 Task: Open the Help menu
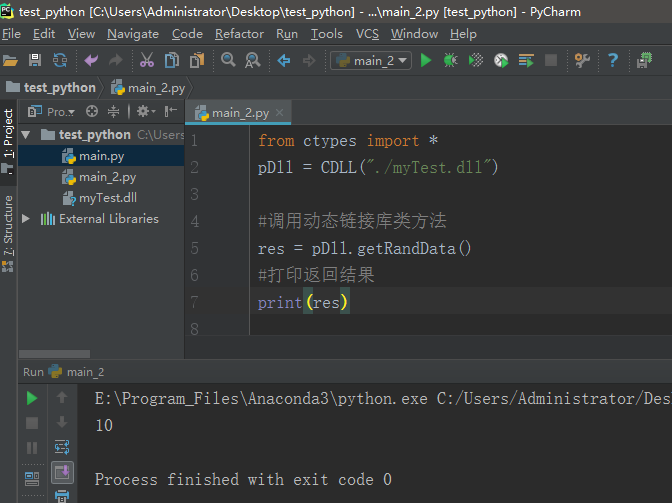[463, 34]
